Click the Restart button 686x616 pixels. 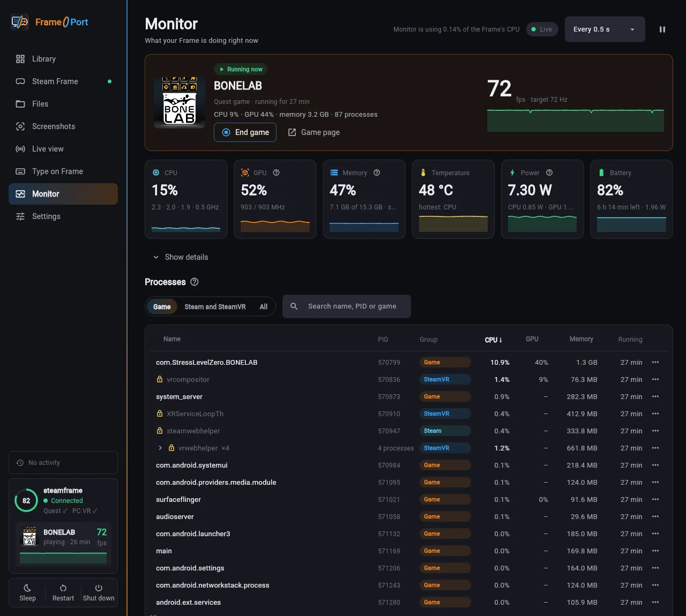(63, 592)
